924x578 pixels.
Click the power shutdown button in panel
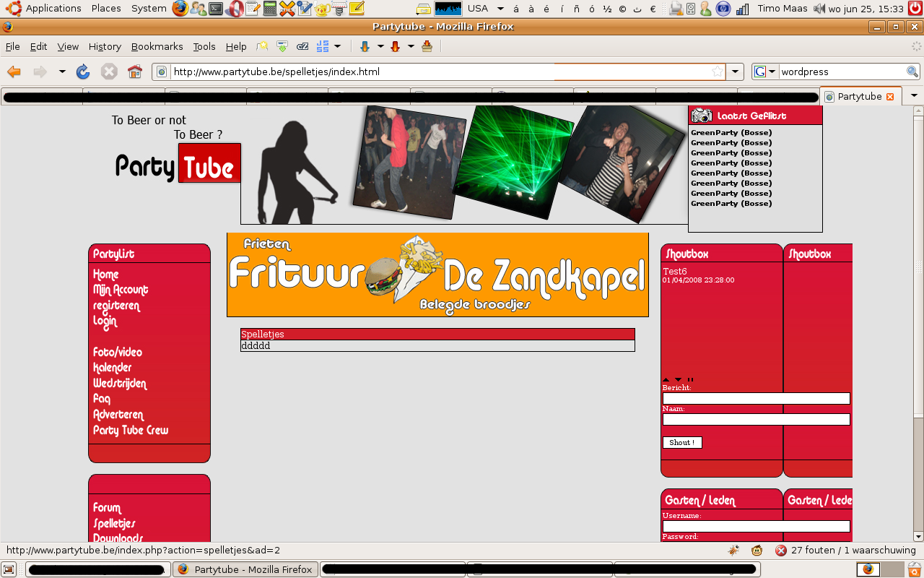pos(915,9)
